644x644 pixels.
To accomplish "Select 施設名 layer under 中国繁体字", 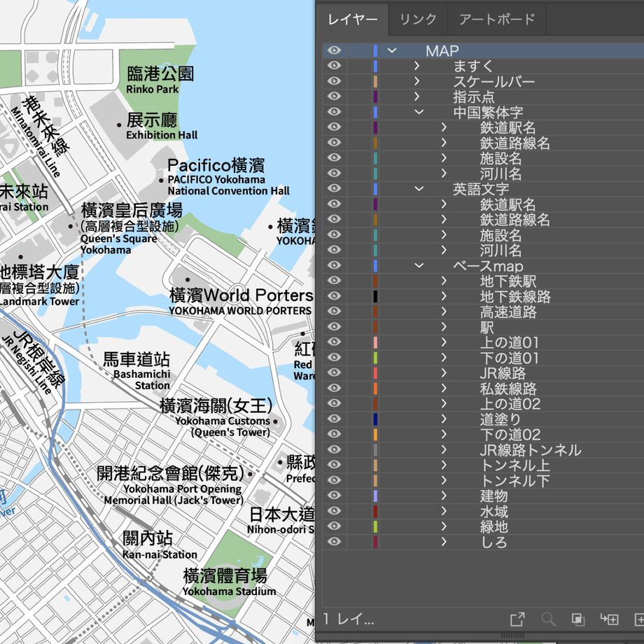I will click(x=500, y=158).
